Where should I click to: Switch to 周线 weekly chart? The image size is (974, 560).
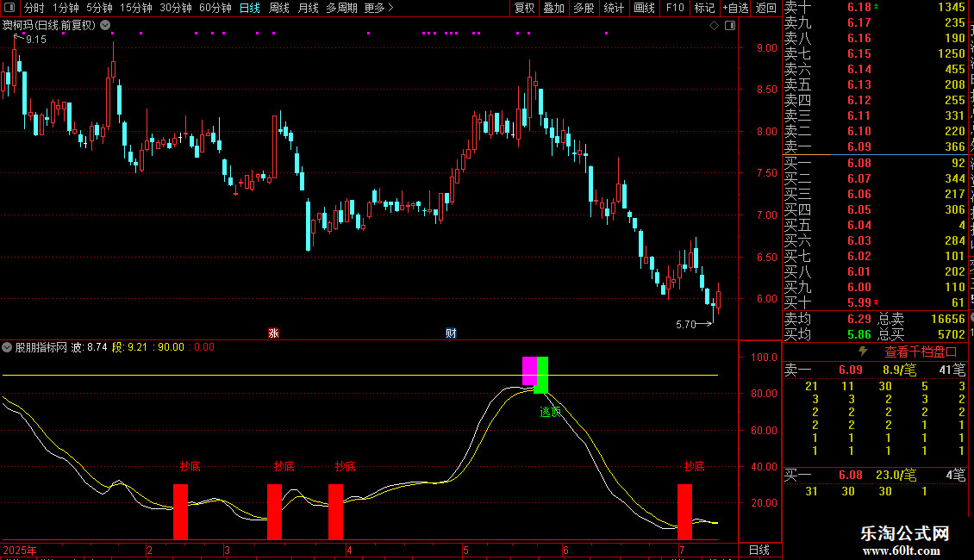pyautogui.click(x=279, y=8)
